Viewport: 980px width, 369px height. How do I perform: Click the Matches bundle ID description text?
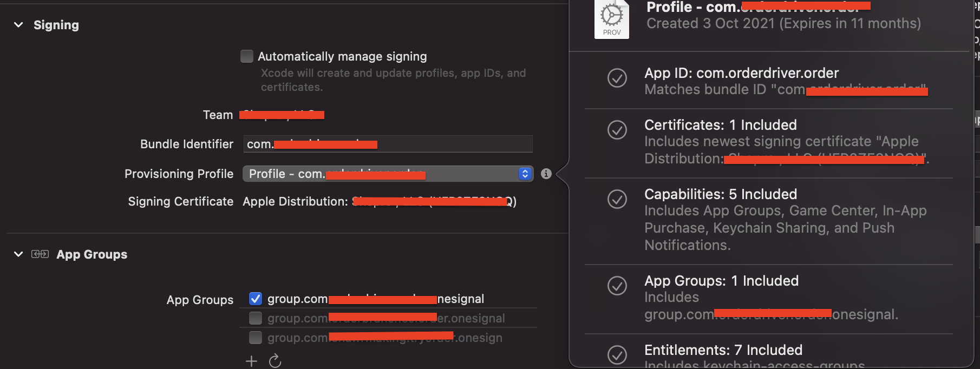(x=786, y=89)
